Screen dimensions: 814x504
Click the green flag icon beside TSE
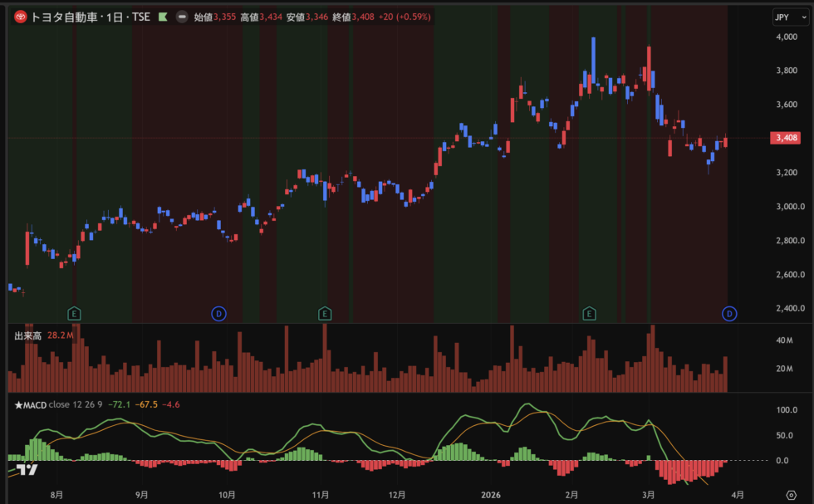[163, 17]
